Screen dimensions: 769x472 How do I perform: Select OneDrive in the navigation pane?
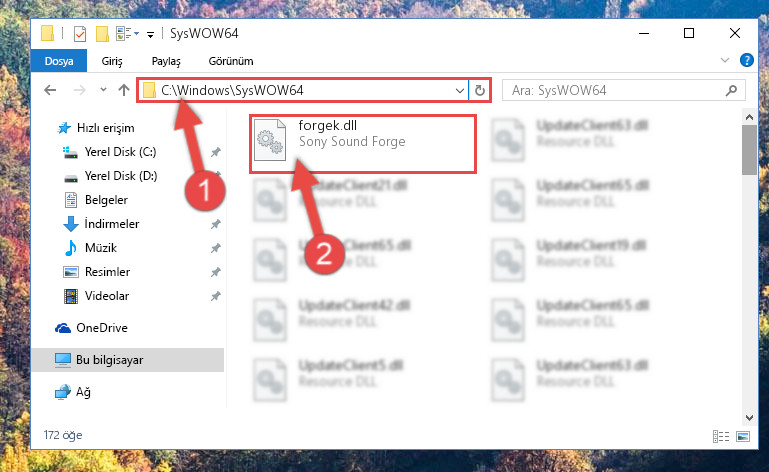coord(102,327)
